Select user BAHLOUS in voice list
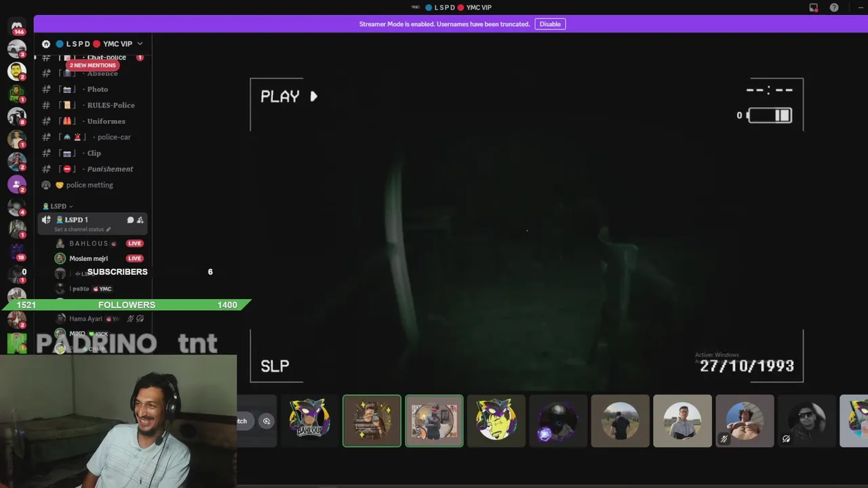This screenshot has height=488, width=868. click(89, 243)
